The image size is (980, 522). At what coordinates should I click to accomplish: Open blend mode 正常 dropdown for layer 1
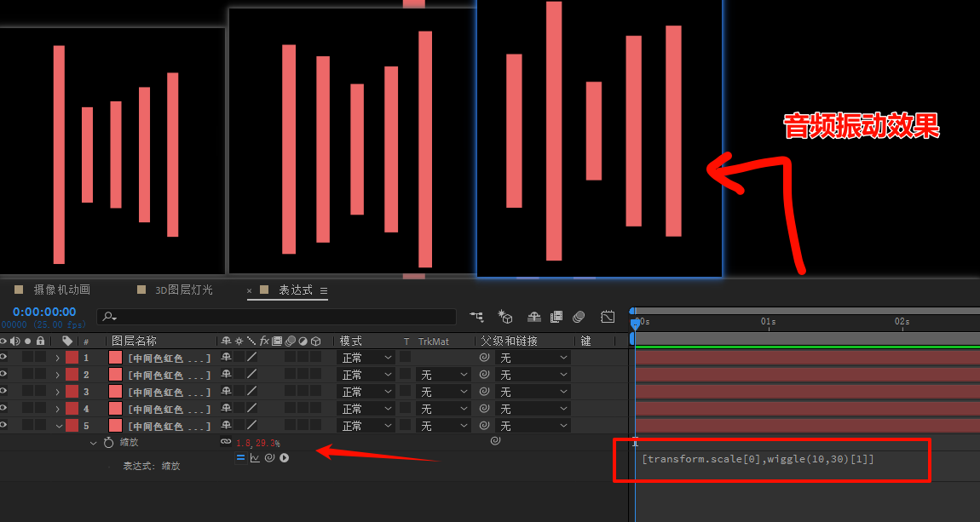[x=366, y=358]
